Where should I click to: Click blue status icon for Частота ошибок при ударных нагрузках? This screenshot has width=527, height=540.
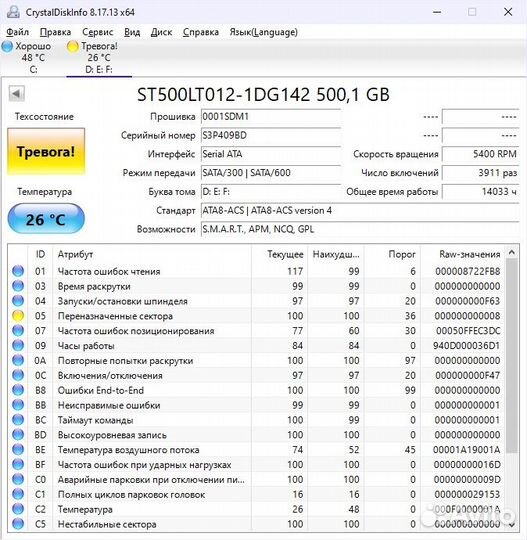point(18,464)
